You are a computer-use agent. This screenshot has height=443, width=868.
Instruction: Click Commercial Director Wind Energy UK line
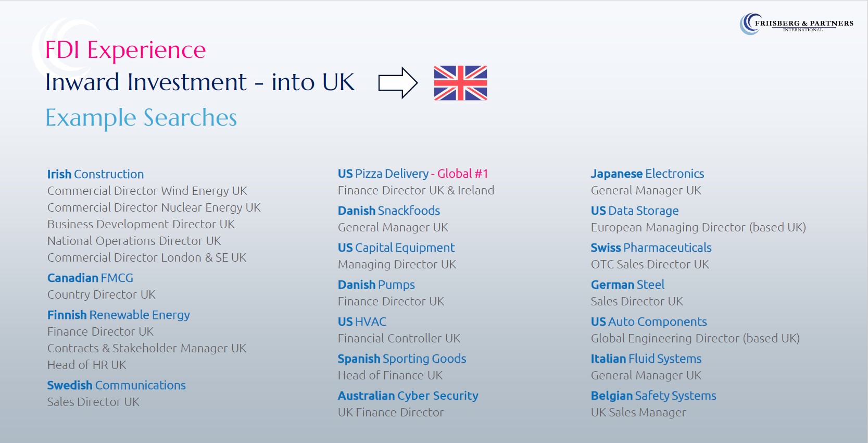click(x=147, y=191)
